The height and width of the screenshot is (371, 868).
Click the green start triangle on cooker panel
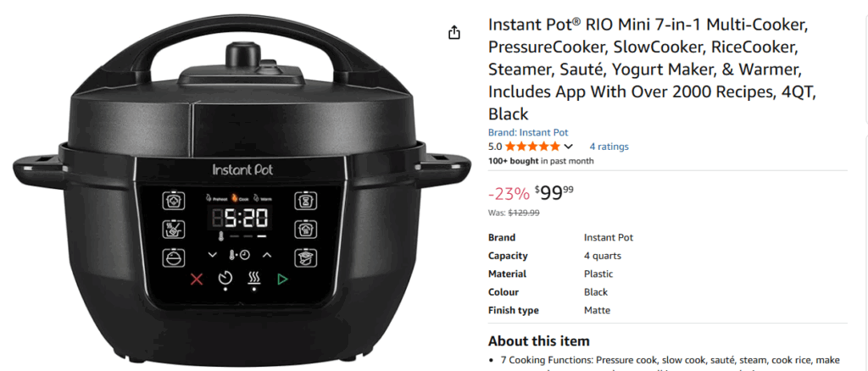point(282,280)
